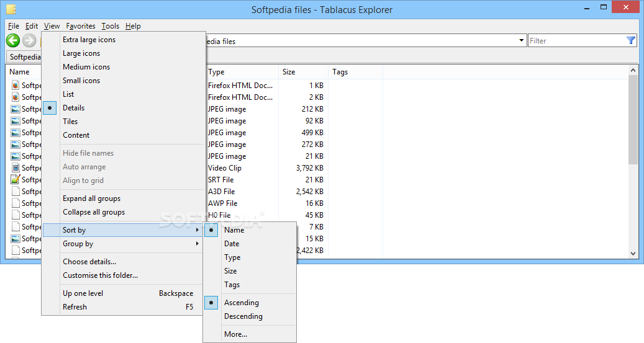The width and height of the screenshot is (644, 343).
Task: Sort by Type in submenu
Action: point(250,257)
